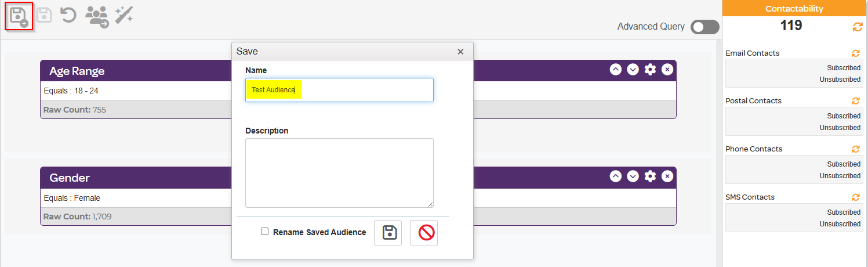The image size is (868, 267).
Task: Click the down chevron on Gender block
Action: point(633,176)
